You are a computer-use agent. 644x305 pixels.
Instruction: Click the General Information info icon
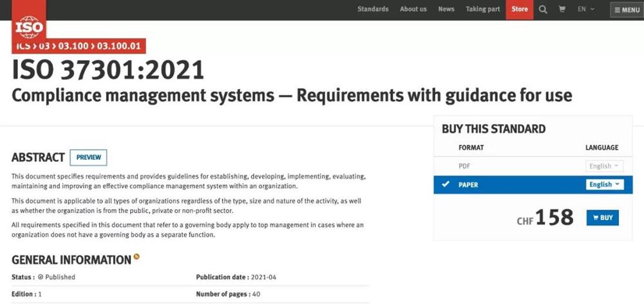(137, 257)
